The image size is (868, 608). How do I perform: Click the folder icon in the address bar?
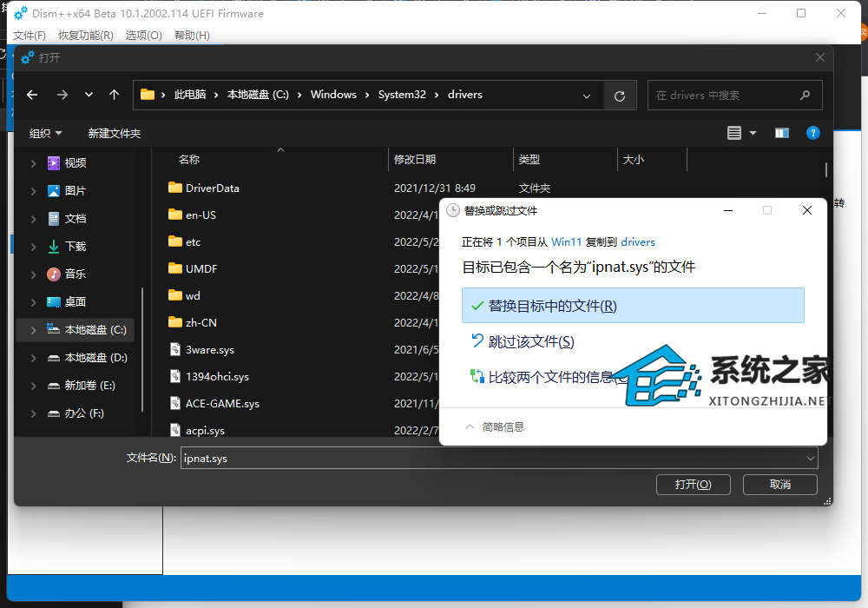(148, 94)
